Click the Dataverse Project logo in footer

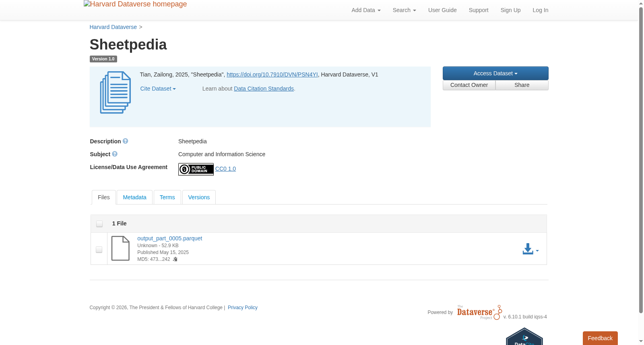[479, 312]
